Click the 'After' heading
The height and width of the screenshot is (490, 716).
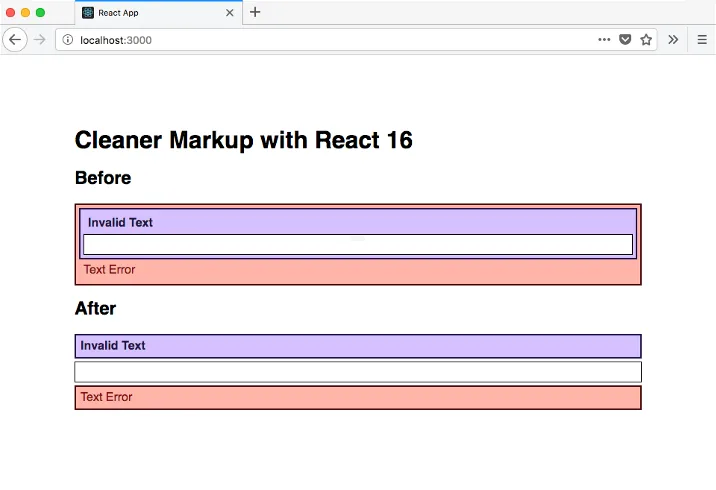tap(95, 308)
